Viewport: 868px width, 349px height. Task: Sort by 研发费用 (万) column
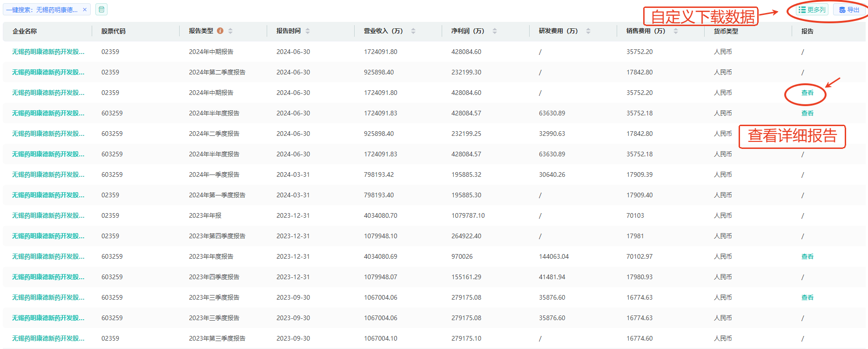pos(588,31)
